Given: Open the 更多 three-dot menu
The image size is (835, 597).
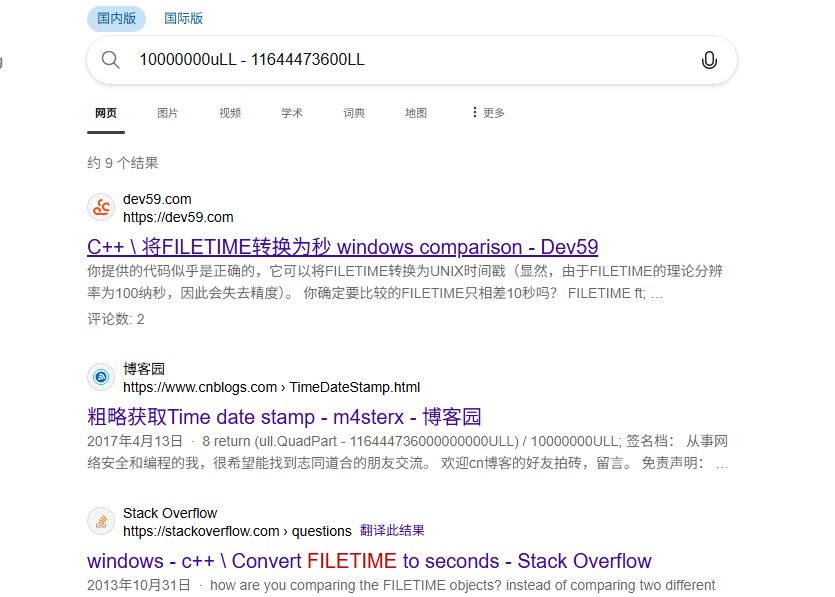Looking at the screenshot, I should pyautogui.click(x=488, y=113).
